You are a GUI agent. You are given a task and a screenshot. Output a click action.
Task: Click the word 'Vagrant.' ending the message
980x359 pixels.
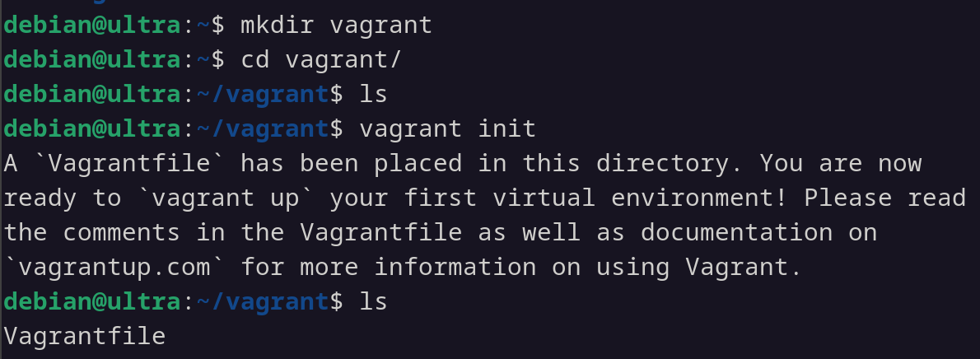[x=744, y=268]
